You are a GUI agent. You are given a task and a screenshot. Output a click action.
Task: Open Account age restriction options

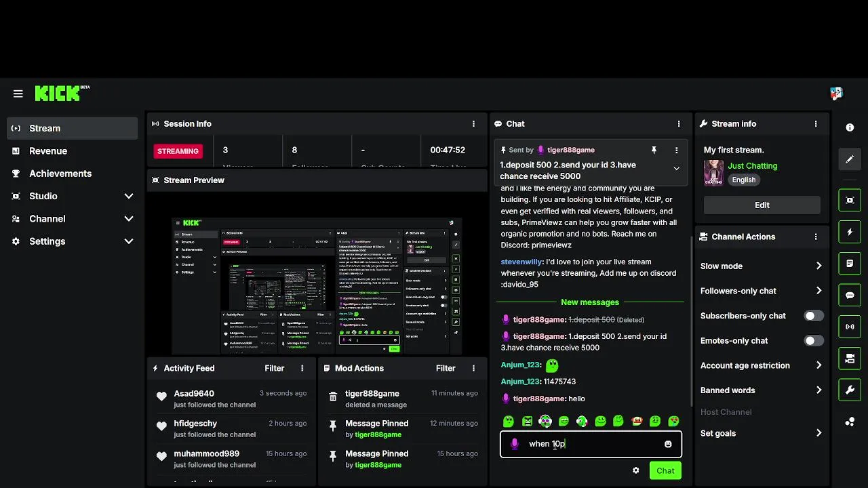point(762,365)
